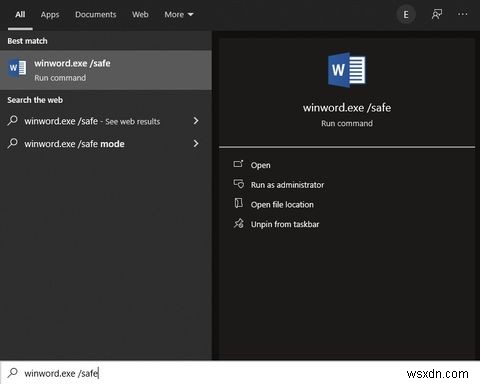Click the Word icon in best match
Viewport: 480px width, 384px height.
click(17, 68)
